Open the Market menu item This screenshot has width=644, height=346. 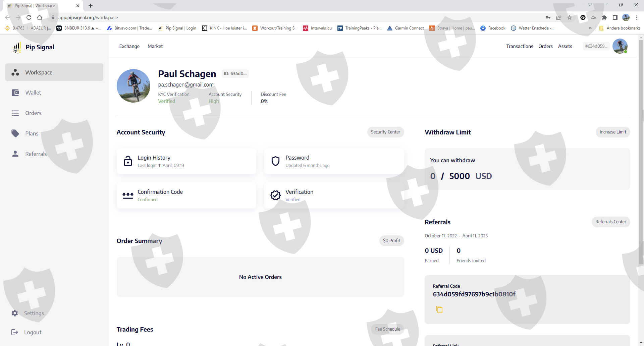coord(155,46)
